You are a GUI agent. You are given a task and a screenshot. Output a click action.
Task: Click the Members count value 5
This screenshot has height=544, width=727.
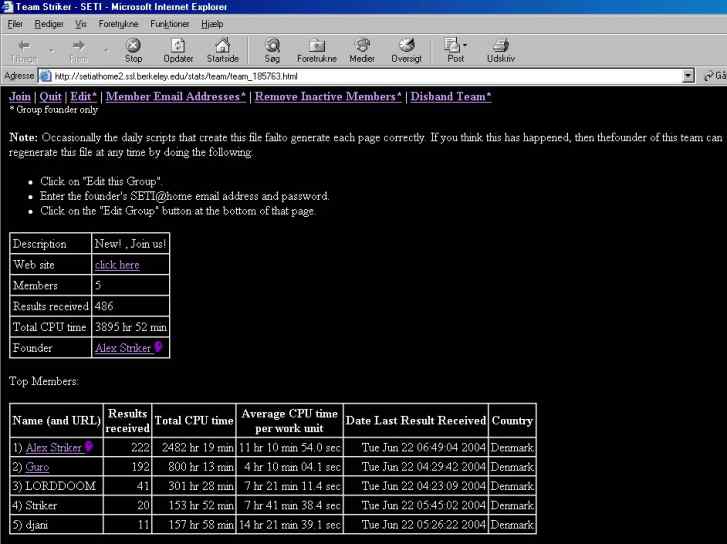(98, 285)
